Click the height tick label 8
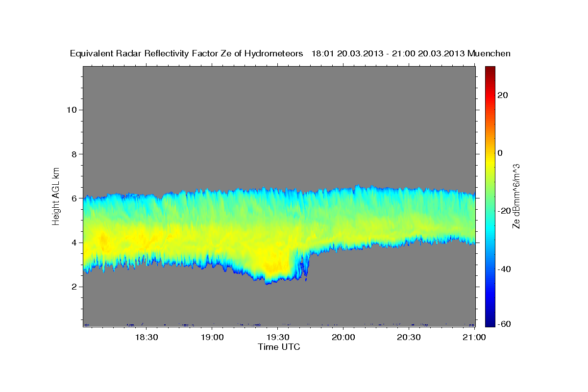 (x=73, y=154)
